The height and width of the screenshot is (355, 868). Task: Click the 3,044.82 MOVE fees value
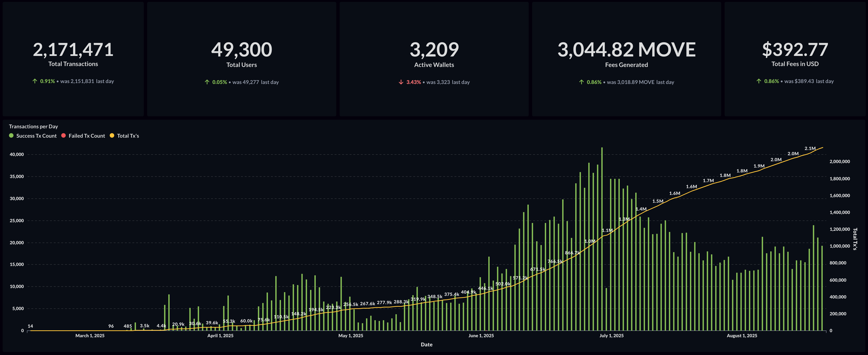point(626,50)
